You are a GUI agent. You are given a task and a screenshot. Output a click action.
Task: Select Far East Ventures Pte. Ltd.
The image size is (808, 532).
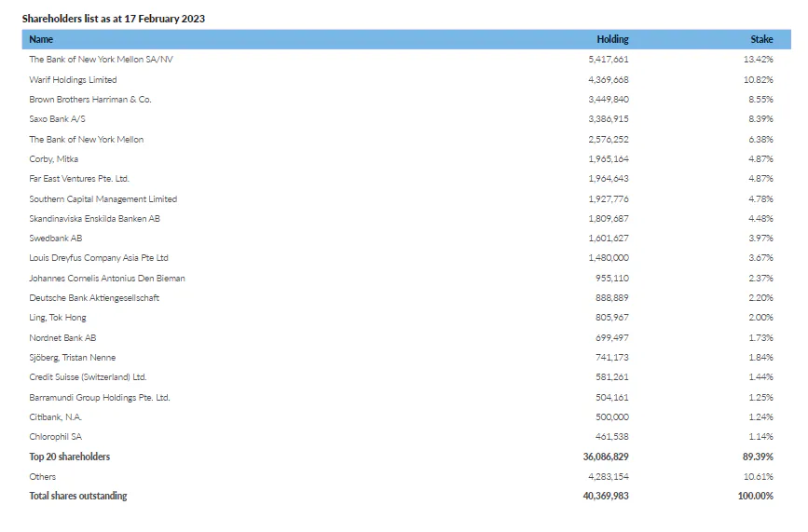tap(79, 179)
